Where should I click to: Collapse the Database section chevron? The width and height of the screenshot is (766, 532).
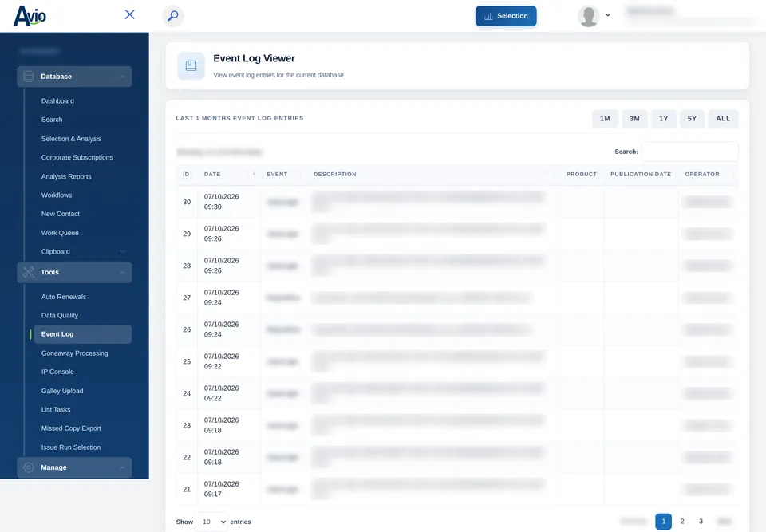coord(123,77)
